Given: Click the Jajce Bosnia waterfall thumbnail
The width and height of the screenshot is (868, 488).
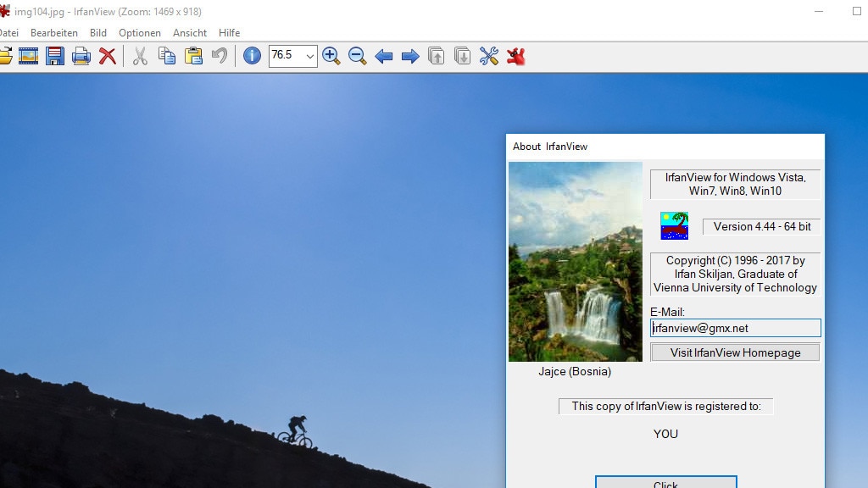Looking at the screenshot, I should [576, 260].
